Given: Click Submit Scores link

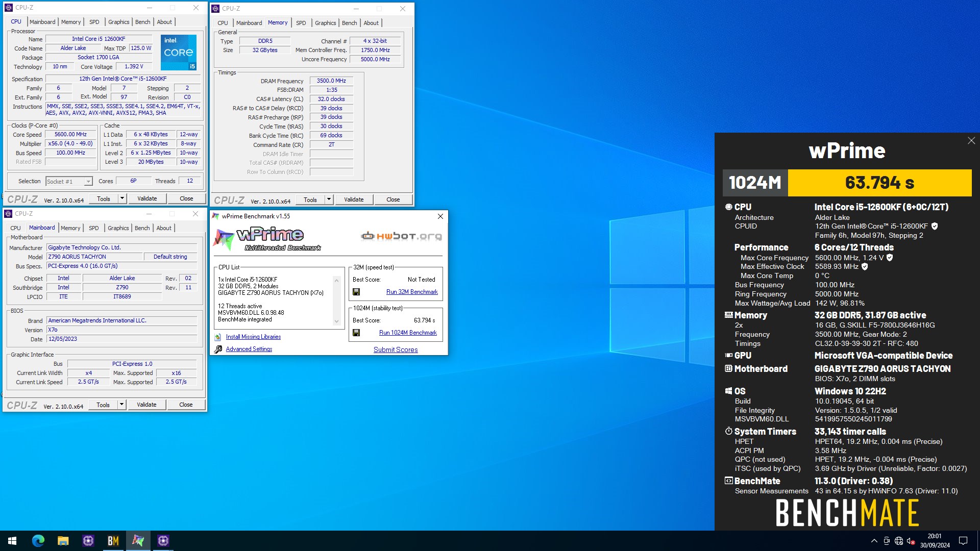Looking at the screenshot, I should coord(396,349).
